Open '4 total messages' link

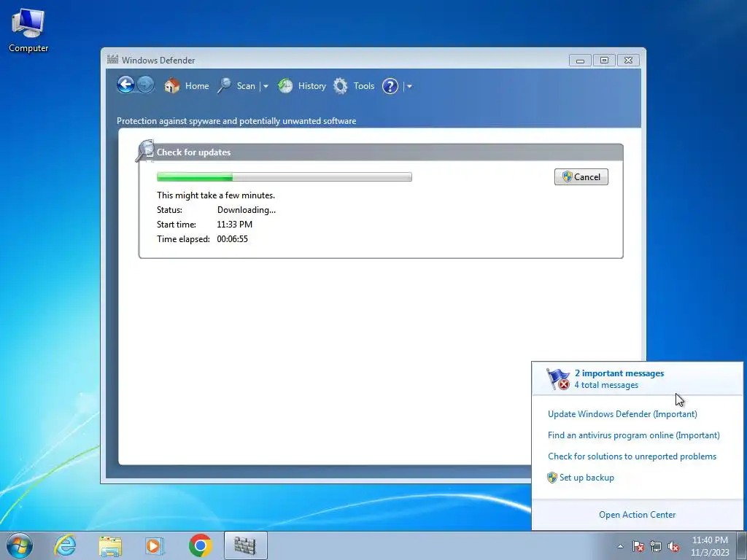point(606,385)
